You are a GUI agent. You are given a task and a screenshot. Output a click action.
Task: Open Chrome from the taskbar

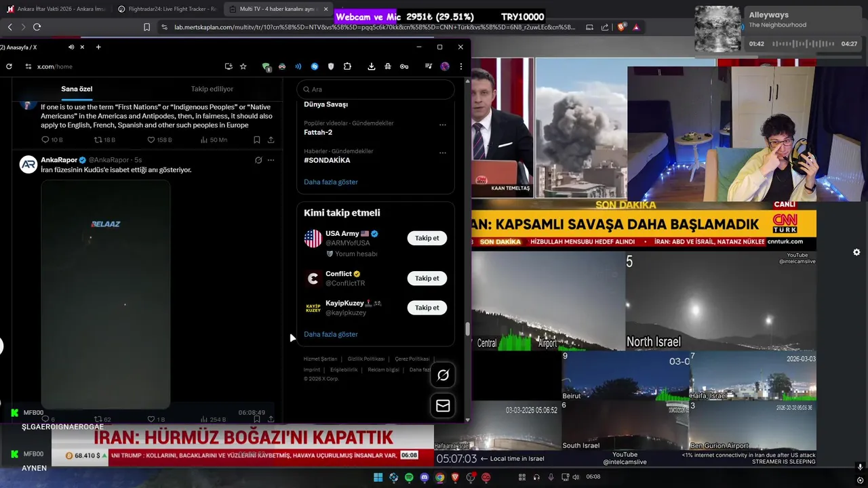440,477
